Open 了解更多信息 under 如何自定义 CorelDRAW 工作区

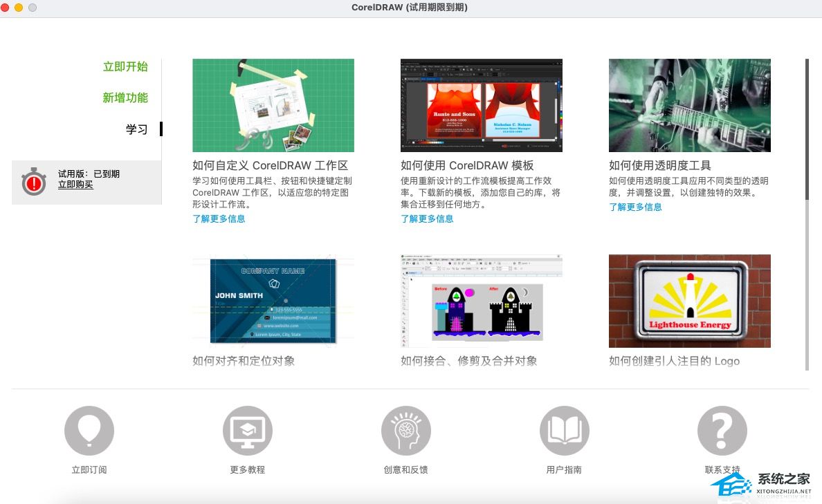[x=219, y=218]
